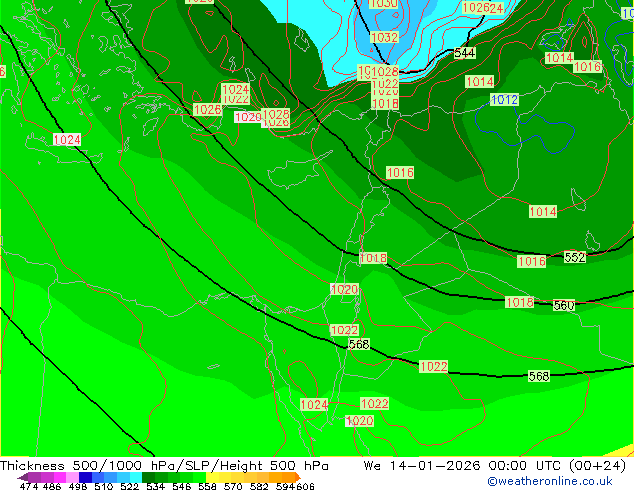Click the map title starting with Thickness
The height and width of the screenshot is (490, 634).
click(x=164, y=466)
